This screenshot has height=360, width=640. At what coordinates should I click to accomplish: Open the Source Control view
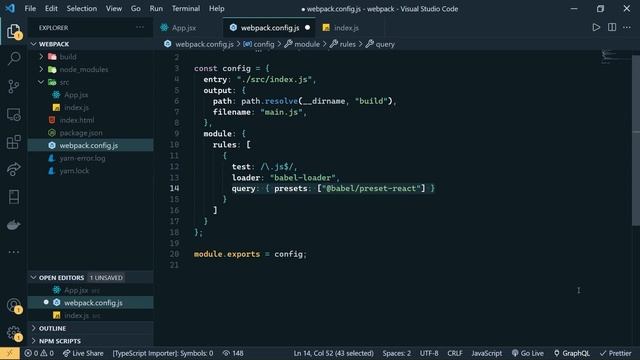click(13, 86)
